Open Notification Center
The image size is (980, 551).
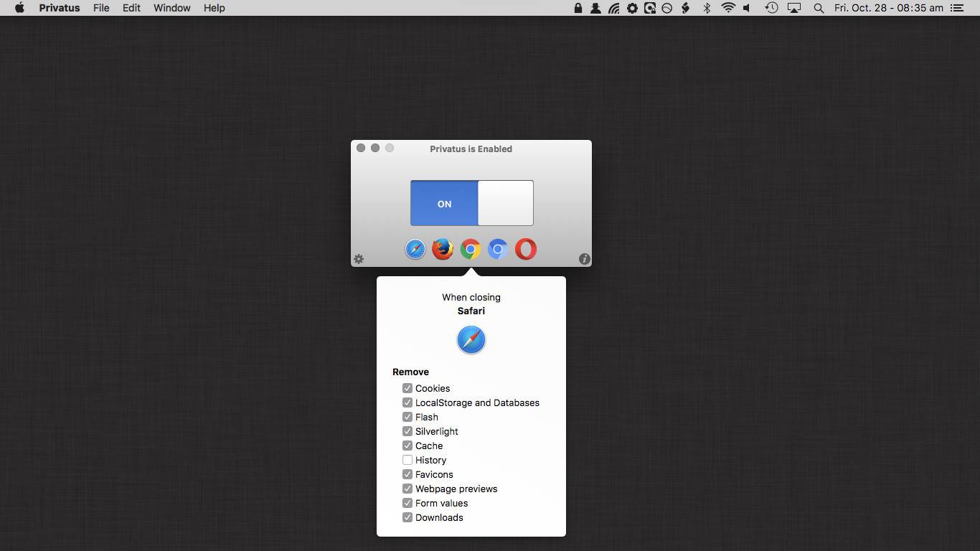pos(956,8)
